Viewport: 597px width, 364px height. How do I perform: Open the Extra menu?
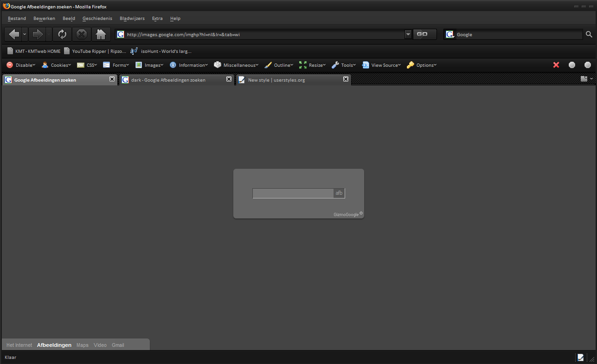pyautogui.click(x=157, y=19)
